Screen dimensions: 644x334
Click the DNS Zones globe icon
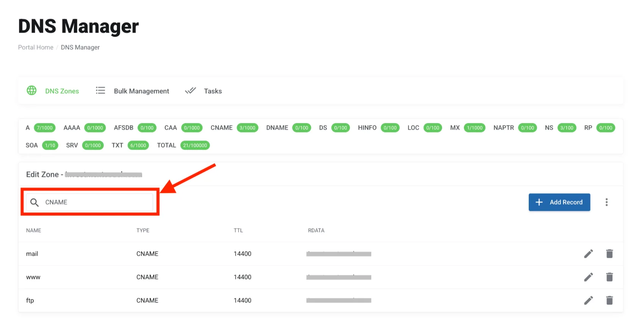click(31, 91)
